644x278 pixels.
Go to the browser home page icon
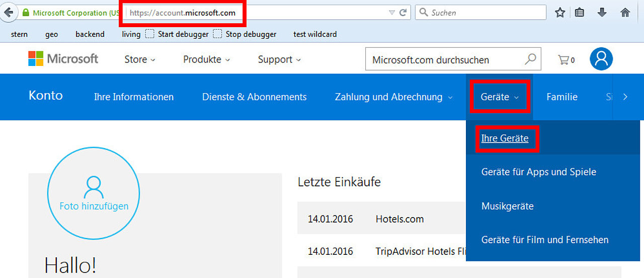click(625, 13)
